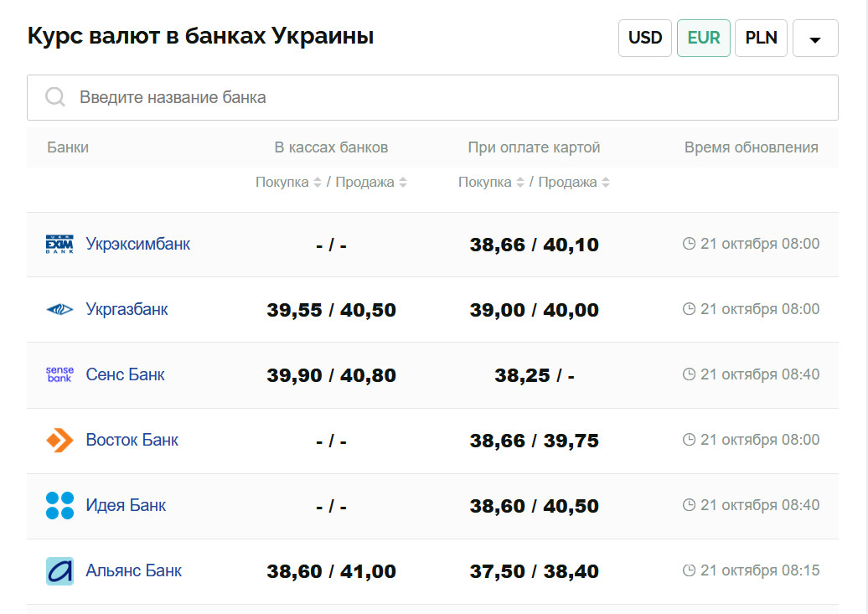Select the USD currency tab
The image size is (868, 614).
[645, 38]
